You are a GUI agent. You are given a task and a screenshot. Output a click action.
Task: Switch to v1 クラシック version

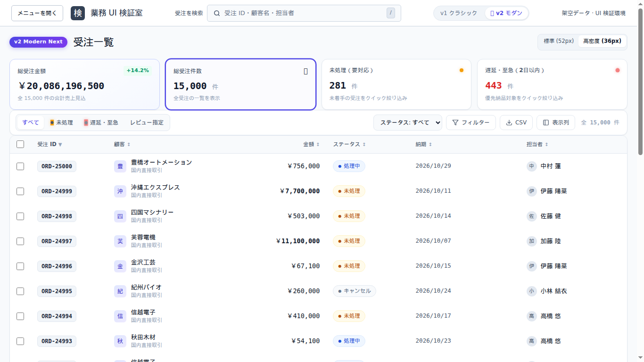point(459,13)
